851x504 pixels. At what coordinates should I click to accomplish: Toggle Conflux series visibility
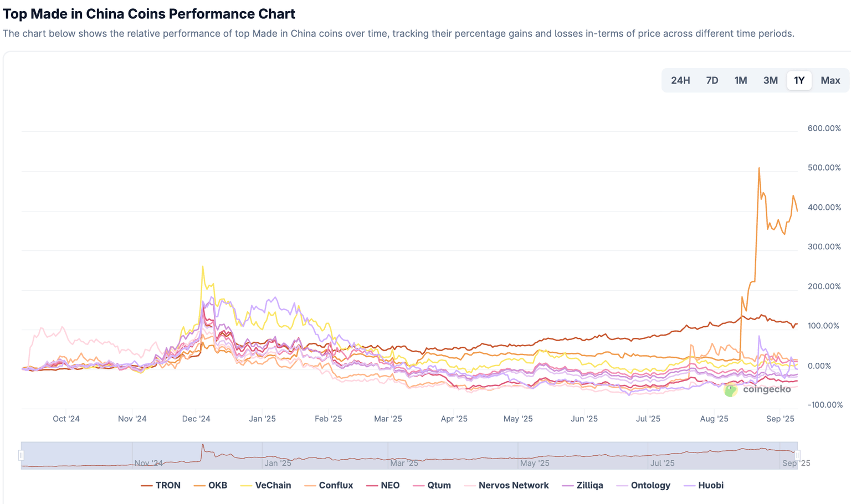pos(329,485)
